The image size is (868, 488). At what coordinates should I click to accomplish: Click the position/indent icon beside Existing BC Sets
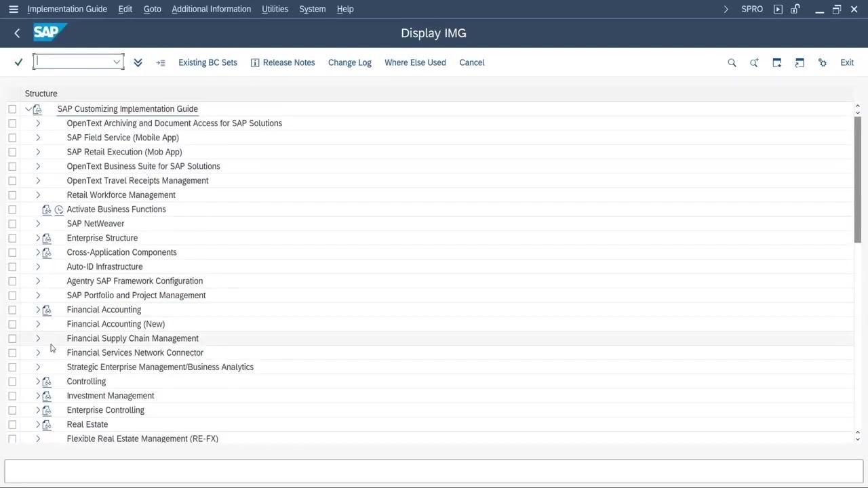(x=161, y=62)
